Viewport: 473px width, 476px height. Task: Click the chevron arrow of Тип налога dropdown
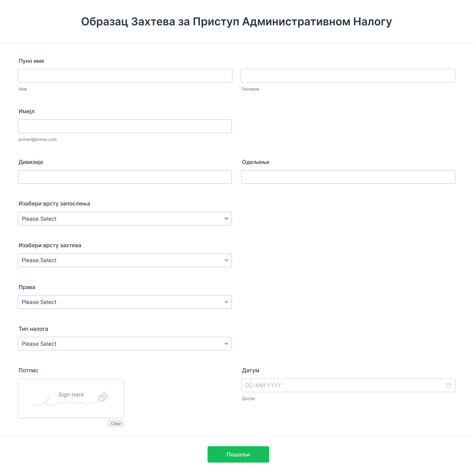tap(226, 344)
